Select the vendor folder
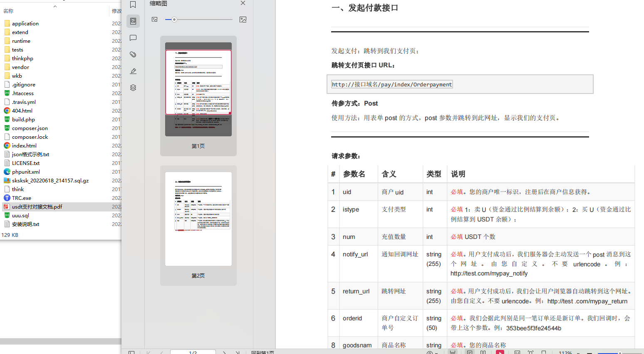Screen dimensions: 644x354 coord(20,67)
